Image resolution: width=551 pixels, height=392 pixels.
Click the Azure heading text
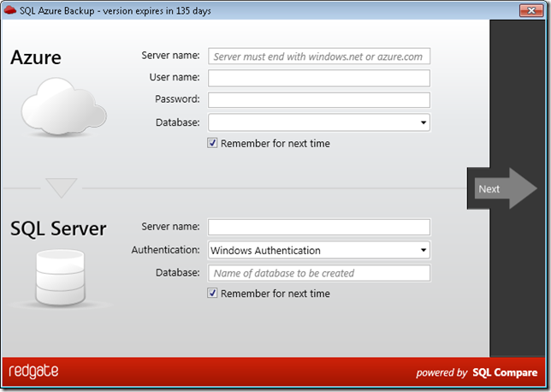[36, 57]
